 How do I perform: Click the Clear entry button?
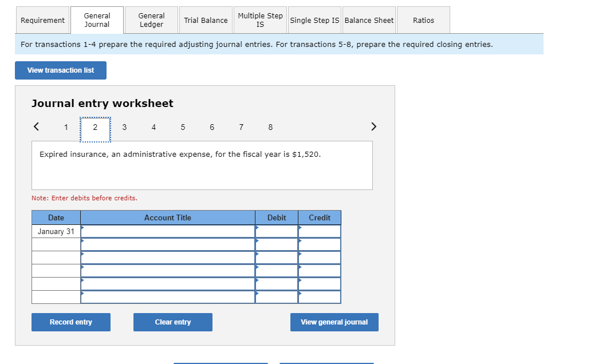172,322
